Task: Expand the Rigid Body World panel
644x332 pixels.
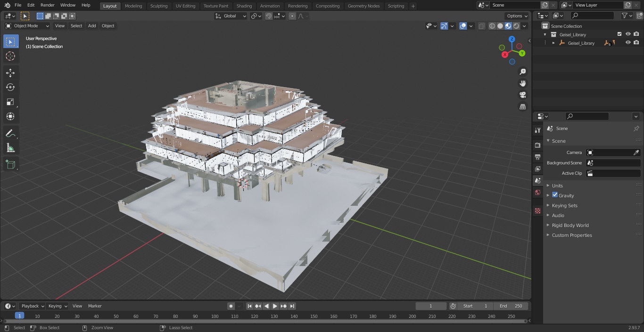Action: [x=570, y=225]
